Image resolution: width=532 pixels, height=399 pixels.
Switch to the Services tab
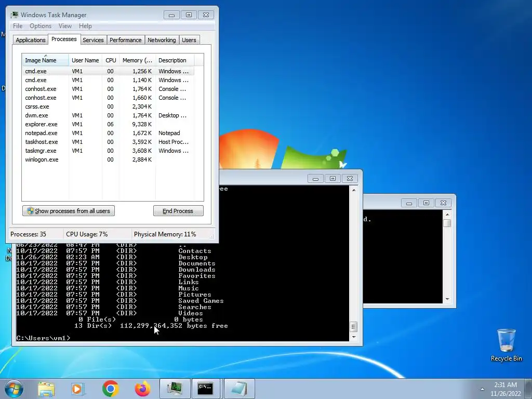(93, 40)
